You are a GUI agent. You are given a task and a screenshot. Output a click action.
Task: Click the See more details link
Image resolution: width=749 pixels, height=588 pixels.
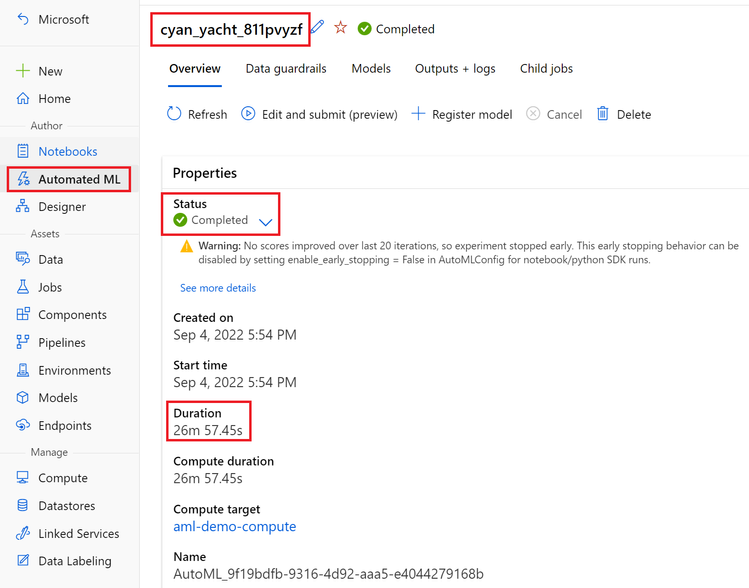tap(218, 288)
